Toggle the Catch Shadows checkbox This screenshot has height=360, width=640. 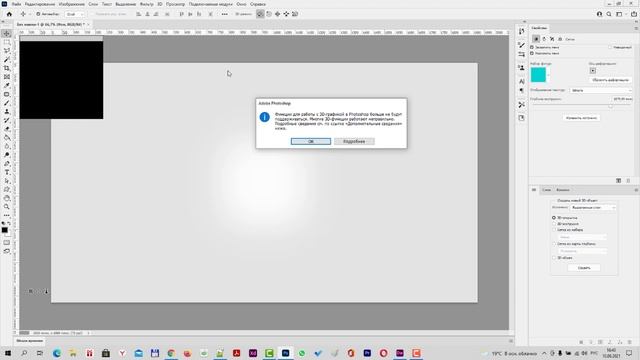(x=532, y=47)
